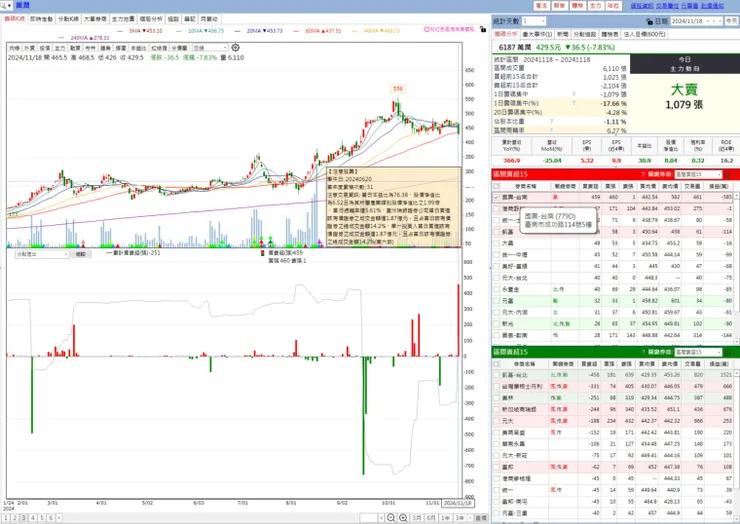Click the help icon beside 1日籌碼集中 row
This screenshot has height=524, width=740.
574,94
